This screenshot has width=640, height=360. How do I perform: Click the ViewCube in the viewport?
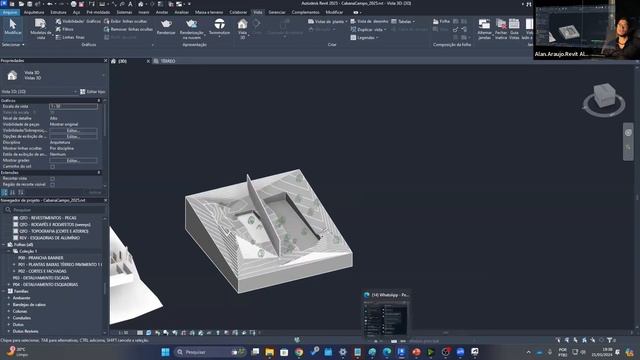pyautogui.click(x=604, y=96)
